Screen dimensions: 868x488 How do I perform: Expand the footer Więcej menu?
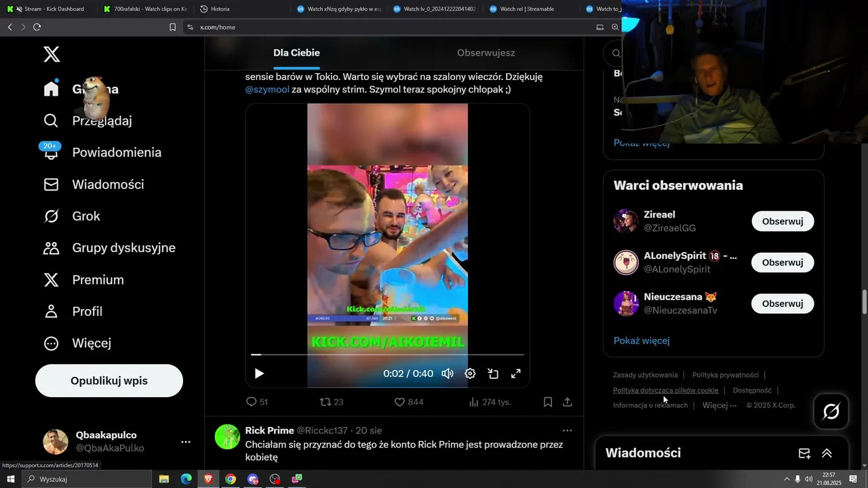[x=719, y=405]
